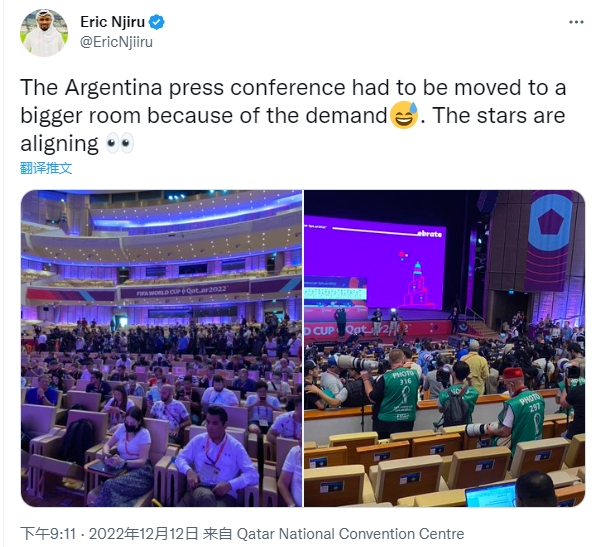The width and height of the screenshot is (599, 547).
Task: Click the tweet text about Argentina press conference
Action: point(293,115)
